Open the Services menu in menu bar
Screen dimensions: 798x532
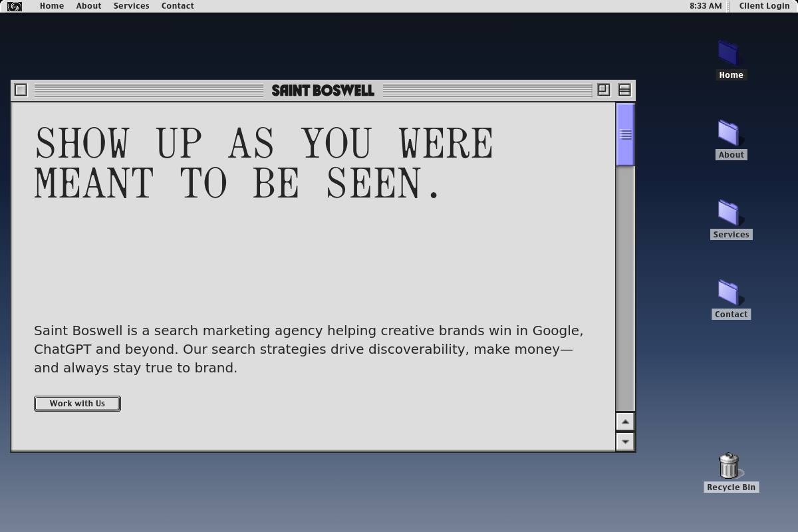[131, 6]
